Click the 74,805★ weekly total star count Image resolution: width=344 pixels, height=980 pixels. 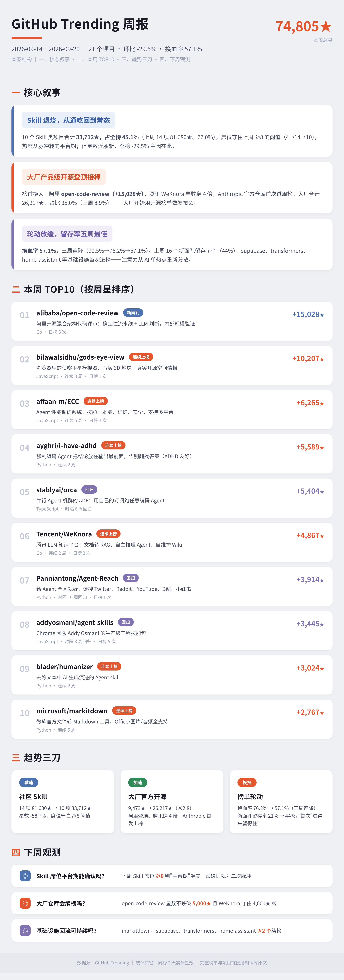pos(304,26)
